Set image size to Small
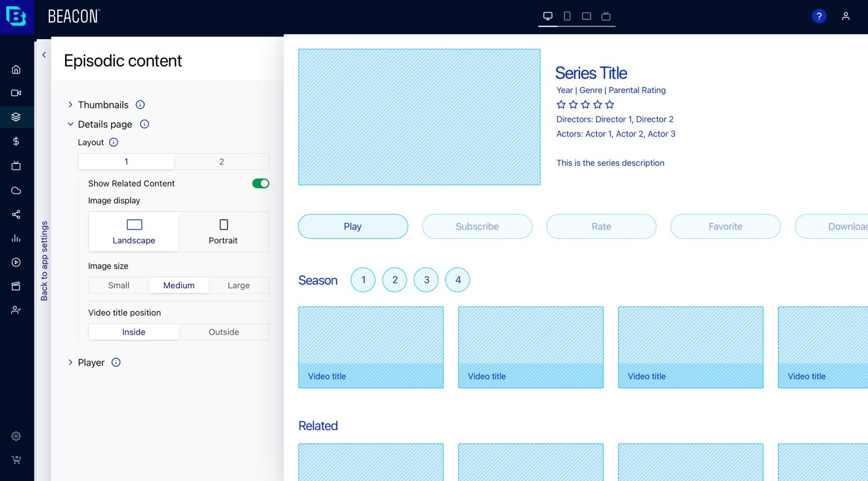Screen dimensions: 868x481 click(x=119, y=286)
